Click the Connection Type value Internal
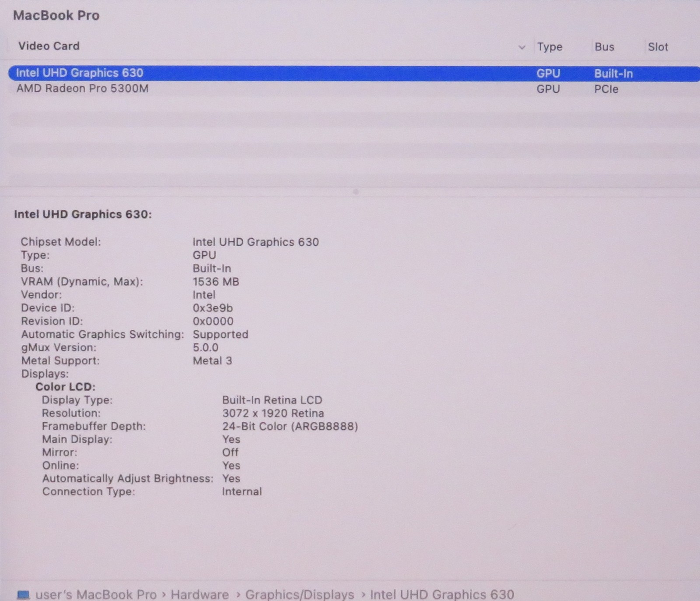Screen dimensions: 700x601 click(x=241, y=492)
